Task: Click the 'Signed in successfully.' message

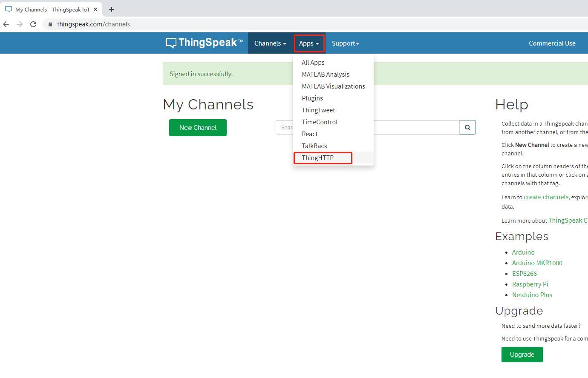Action: click(x=201, y=74)
